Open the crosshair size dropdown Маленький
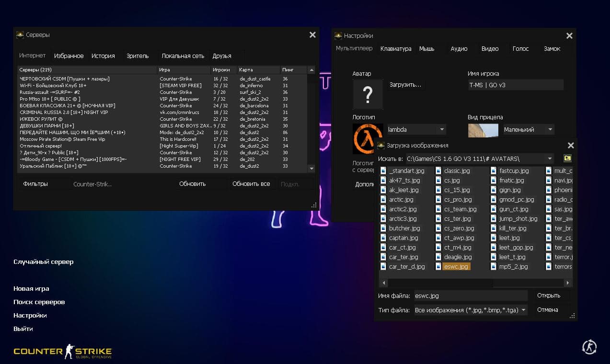 click(550, 129)
